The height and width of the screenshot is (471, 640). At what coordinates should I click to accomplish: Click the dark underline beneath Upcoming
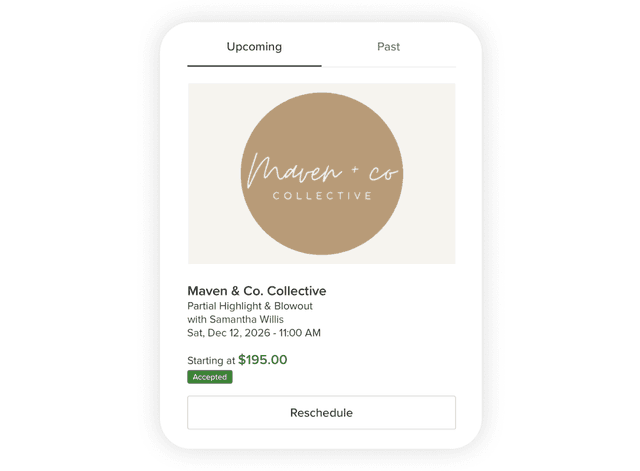(254, 66)
